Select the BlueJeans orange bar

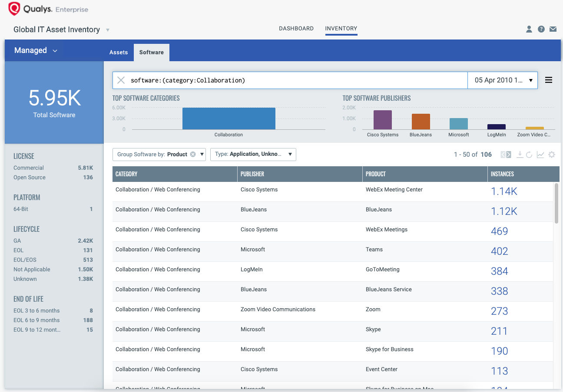coord(421,122)
